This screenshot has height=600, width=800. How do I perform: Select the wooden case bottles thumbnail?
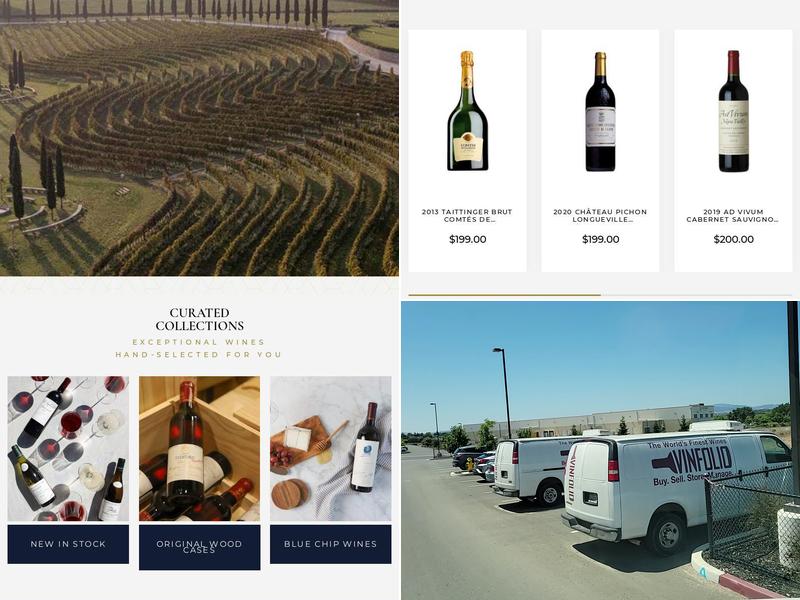coord(199,448)
